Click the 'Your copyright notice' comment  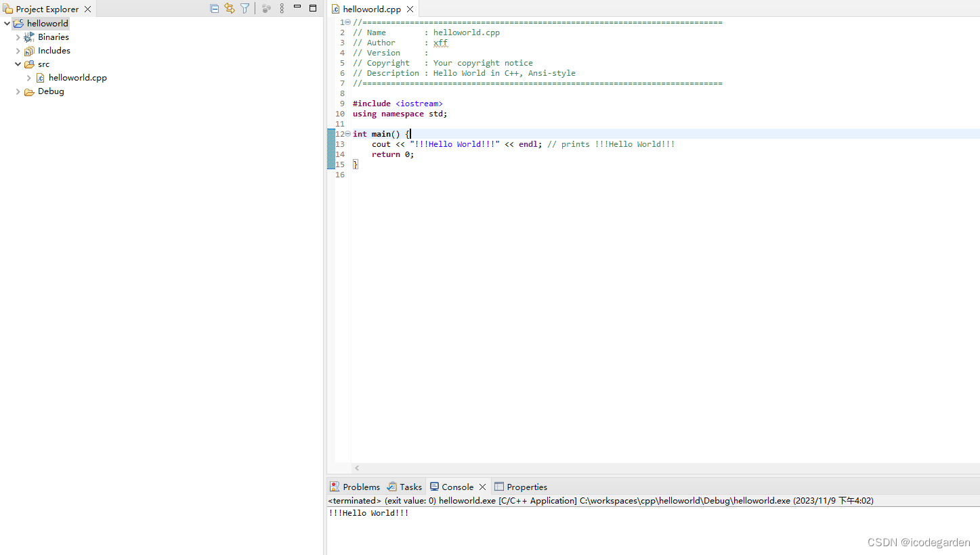[x=483, y=63]
